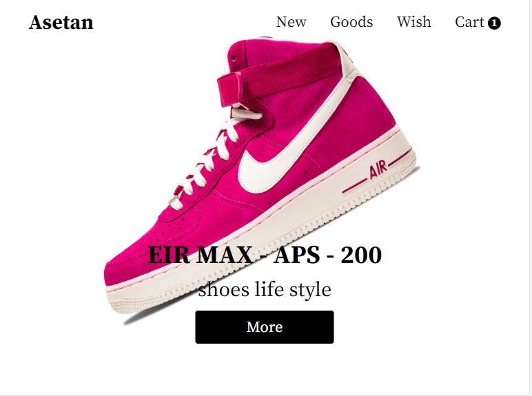The width and height of the screenshot is (532, 396).
Task: Click the AIR logo on the sole
Action: tap(378, 170)
